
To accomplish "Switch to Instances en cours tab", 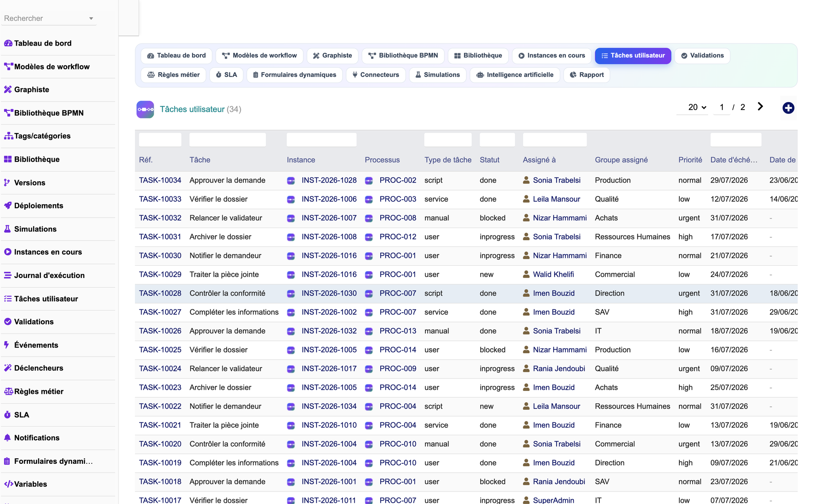I will click(x=552, y=56).
